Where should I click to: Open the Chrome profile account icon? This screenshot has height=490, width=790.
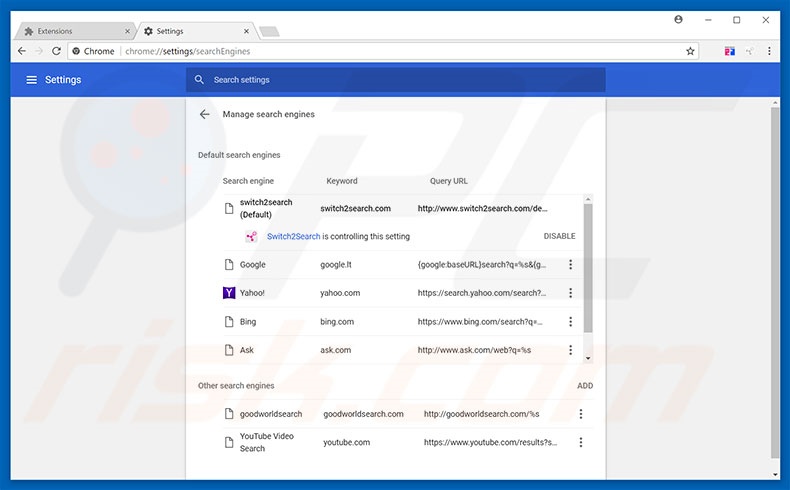coord(678,20)
